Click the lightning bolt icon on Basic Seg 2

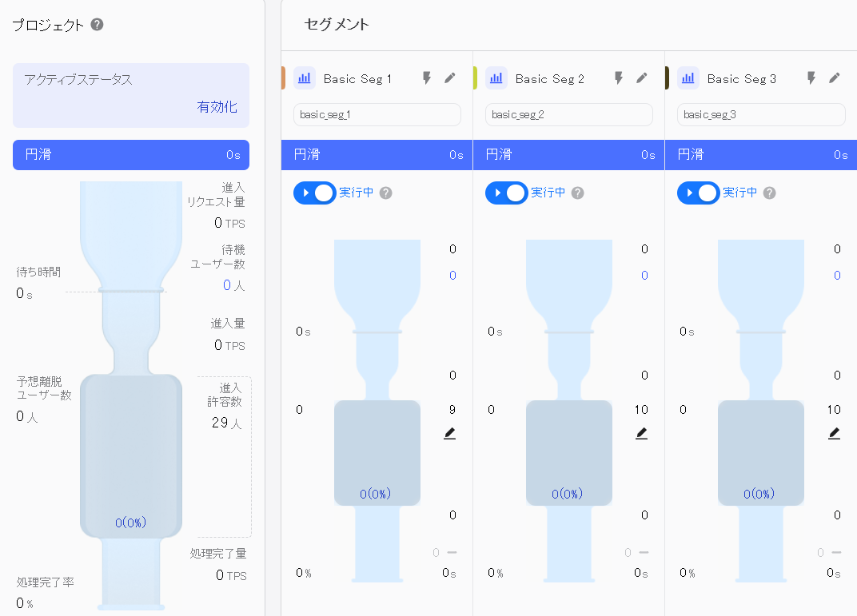point(617,77)
